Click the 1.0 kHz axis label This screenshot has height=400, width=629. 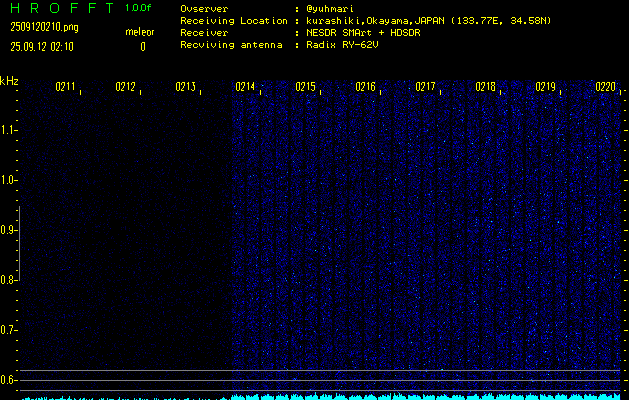pyautogui.click(x=8, y=181)
